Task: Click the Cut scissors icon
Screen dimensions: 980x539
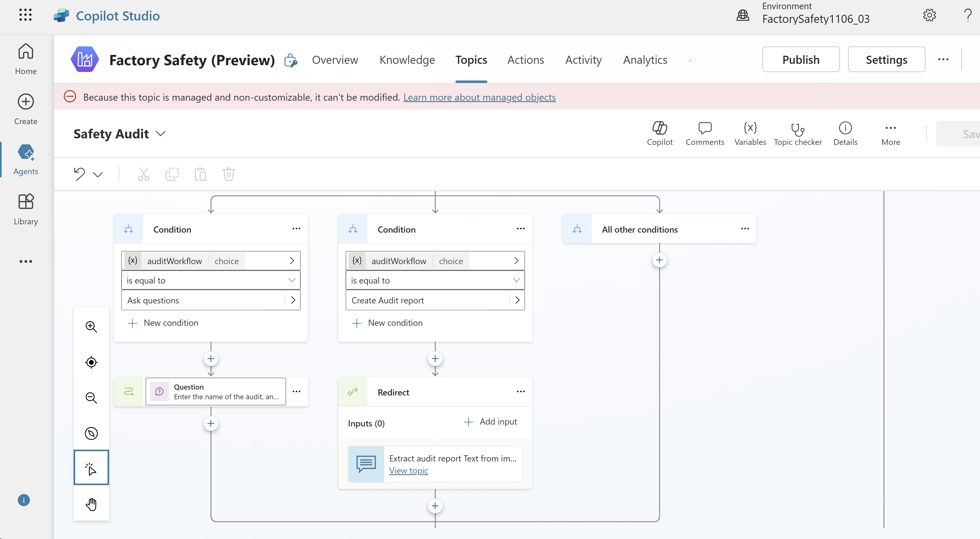Action: pos(144,174)
